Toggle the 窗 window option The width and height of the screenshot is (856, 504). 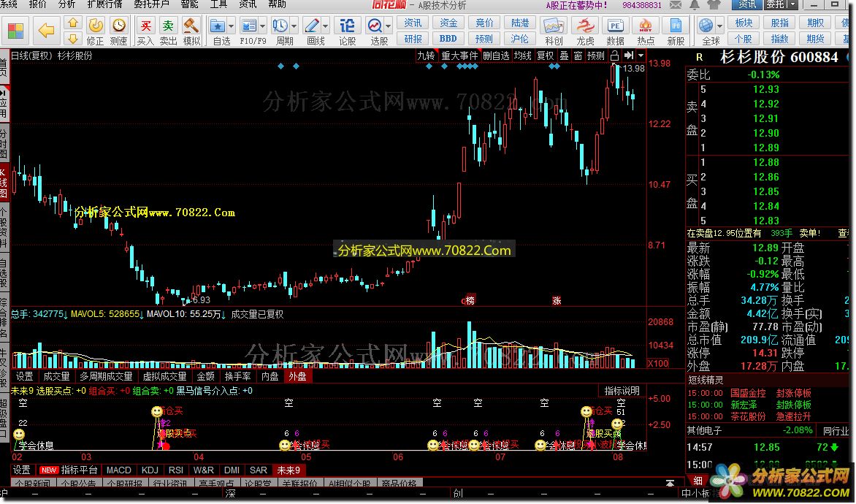578,56
